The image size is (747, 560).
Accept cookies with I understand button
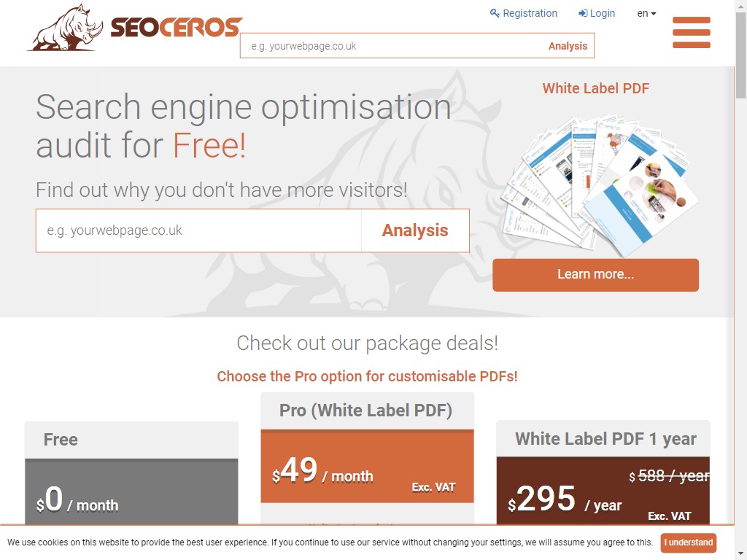[x=688, y=542]
